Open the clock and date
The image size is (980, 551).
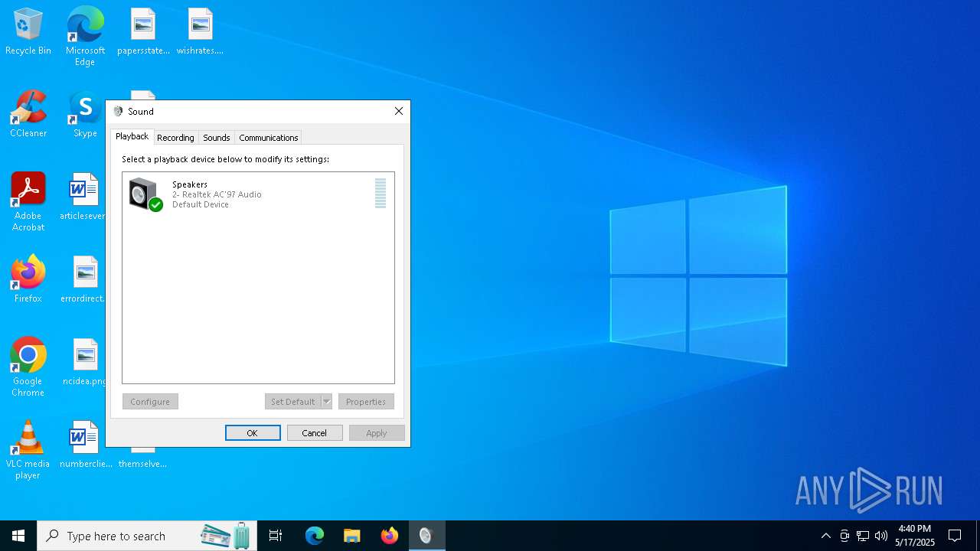[x=915, y=536]
